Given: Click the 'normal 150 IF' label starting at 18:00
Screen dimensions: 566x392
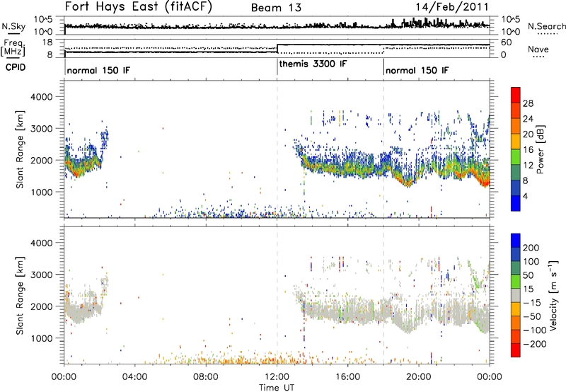Looking at the screenshot, I should click(417, 70).
